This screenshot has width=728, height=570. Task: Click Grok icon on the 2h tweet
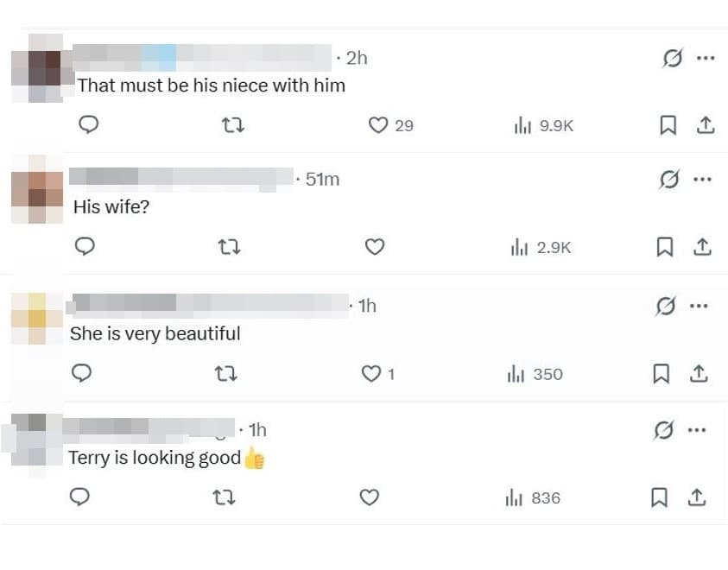672,58
